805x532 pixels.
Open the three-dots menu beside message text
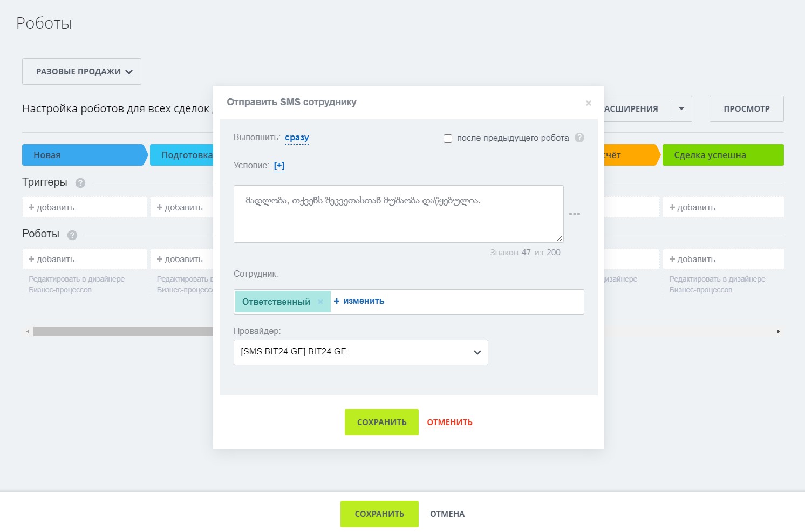click(x=575, y=214)
